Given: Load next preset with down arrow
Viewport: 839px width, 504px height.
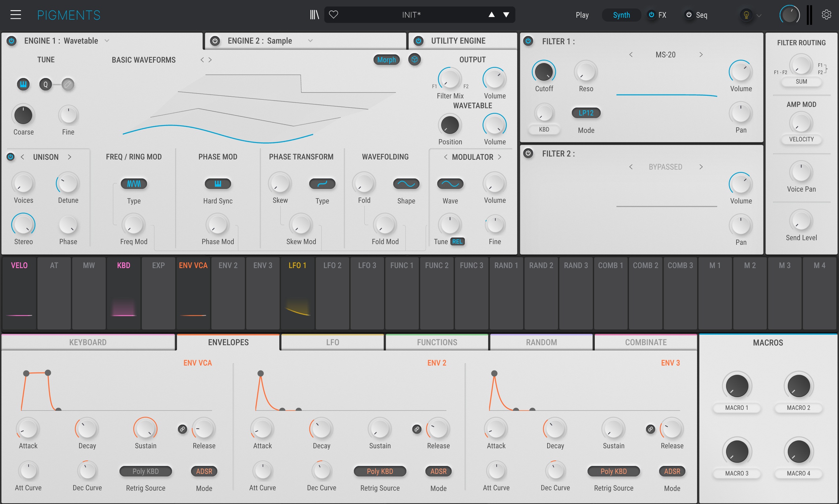Looking at the screenshot, I should coord(506,15).
